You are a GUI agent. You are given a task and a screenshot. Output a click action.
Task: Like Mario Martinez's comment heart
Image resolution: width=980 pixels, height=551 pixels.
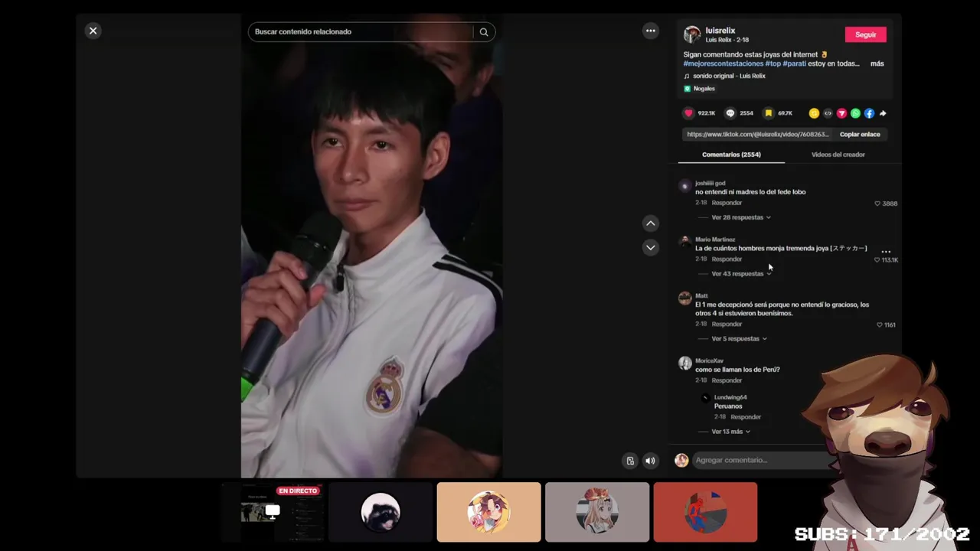coord(877,259)
